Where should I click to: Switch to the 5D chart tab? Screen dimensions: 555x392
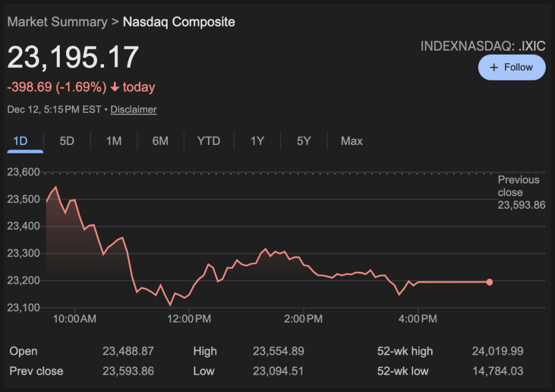click(x=67, y=141)
